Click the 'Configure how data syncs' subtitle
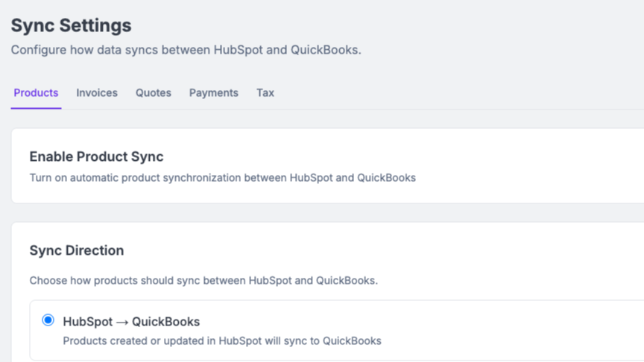644x362 pixels. (186, 50)
